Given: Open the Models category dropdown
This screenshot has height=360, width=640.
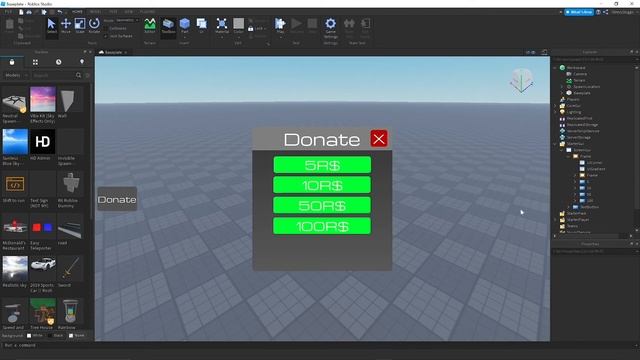Looking at the screenshot, I should coord(16,76).
